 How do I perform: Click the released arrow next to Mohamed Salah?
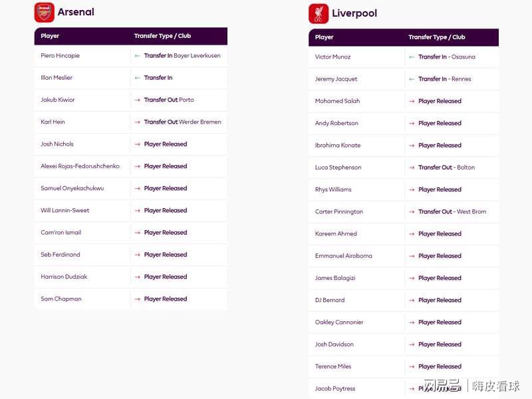point(412,102)
